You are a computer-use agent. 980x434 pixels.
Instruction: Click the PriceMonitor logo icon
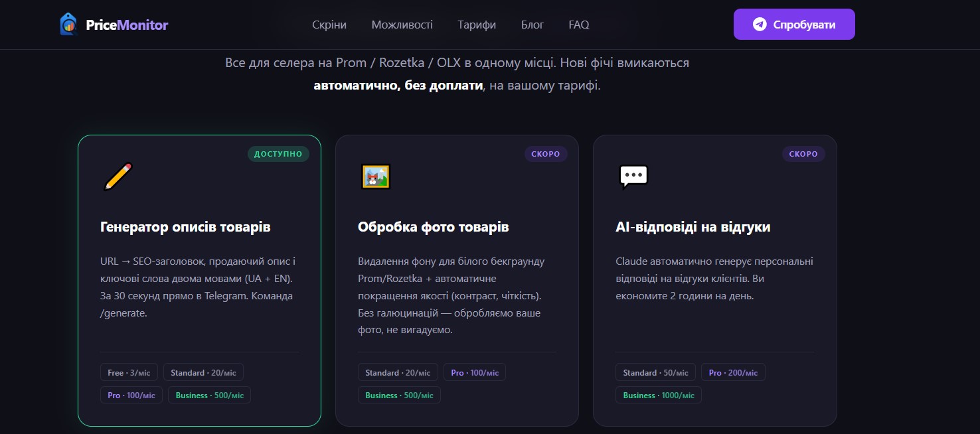coord(69,25)
